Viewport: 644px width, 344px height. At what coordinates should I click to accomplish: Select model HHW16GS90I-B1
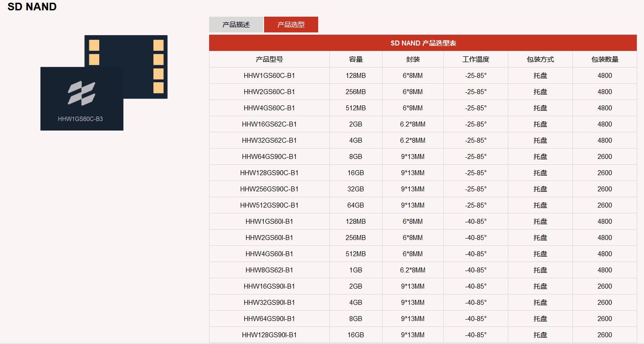coord(269,286)
